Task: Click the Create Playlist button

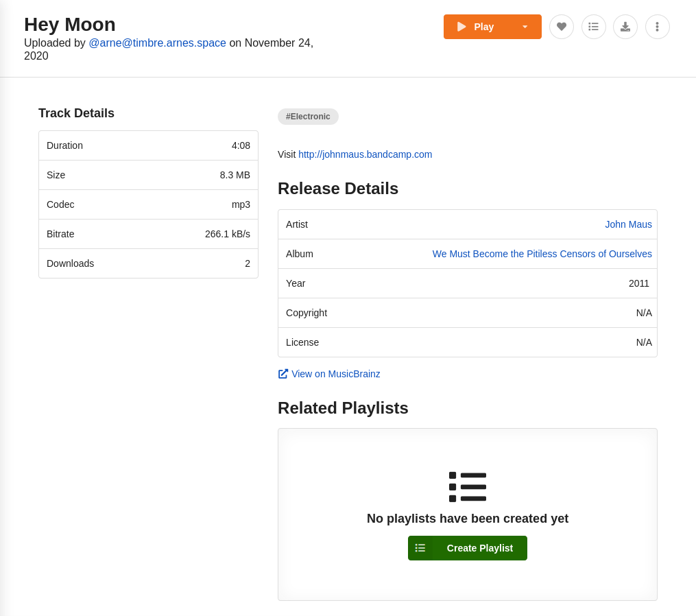Action: (468, 548)
